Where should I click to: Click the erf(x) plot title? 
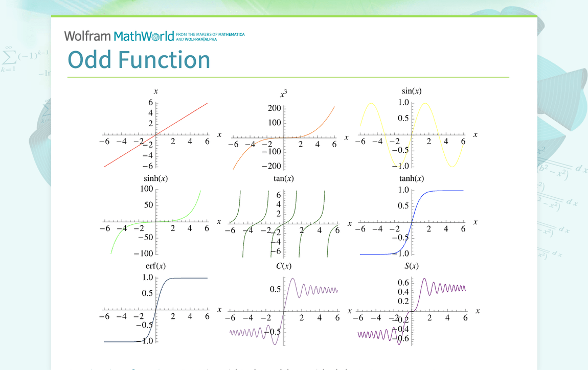tap(155, 266)
